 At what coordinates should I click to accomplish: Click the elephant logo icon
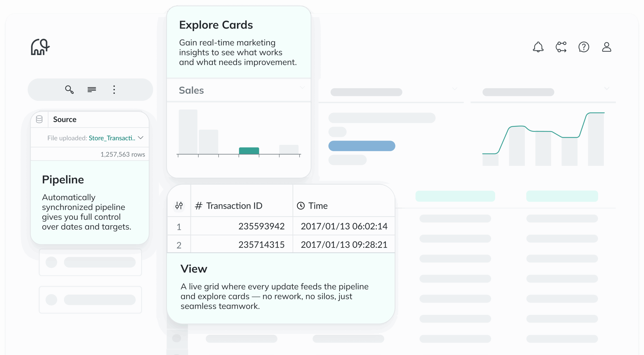40,47
